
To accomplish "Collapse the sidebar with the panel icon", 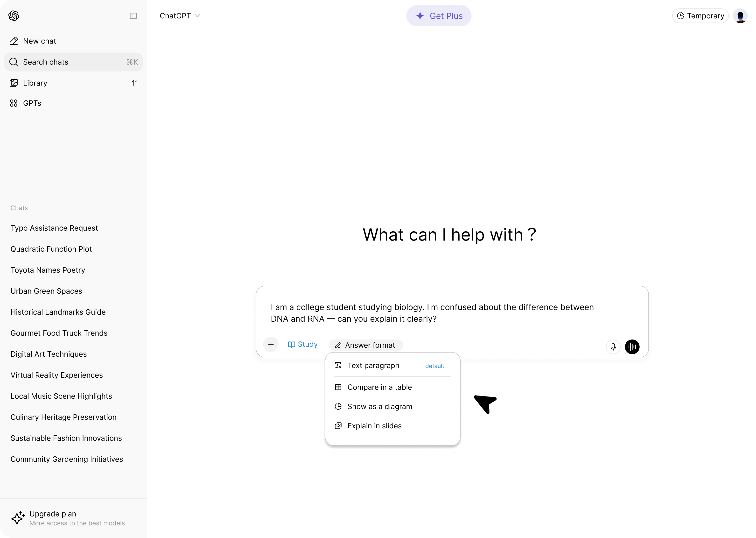I will pos(133,15).
